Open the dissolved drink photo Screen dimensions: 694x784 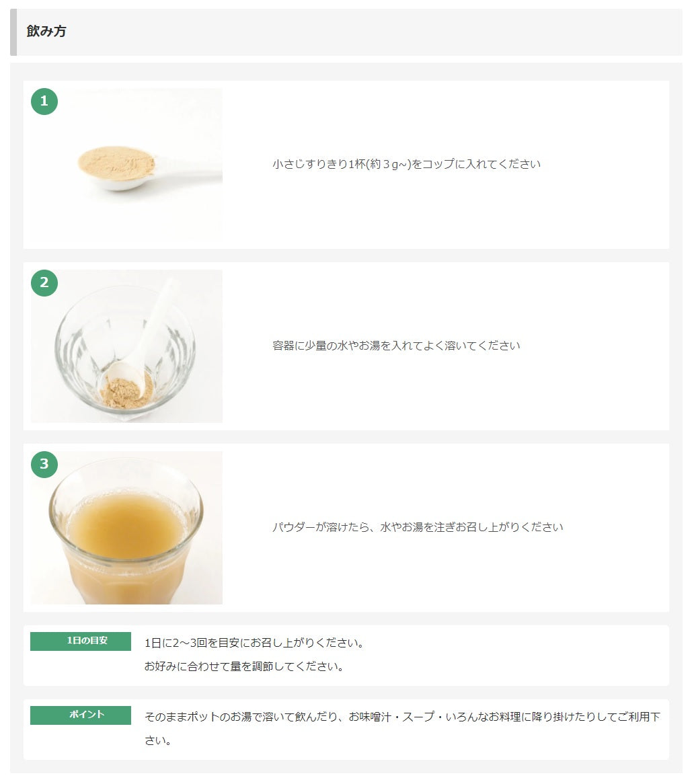point(126,528)
